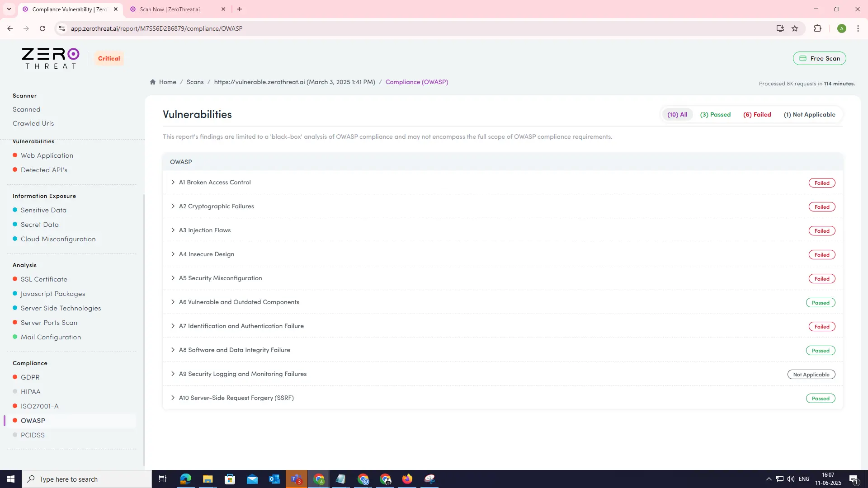The width and height of the screenshot is (868, 488).
Task: Open Mail app from taskbar
Action: [x=252, y=479]
